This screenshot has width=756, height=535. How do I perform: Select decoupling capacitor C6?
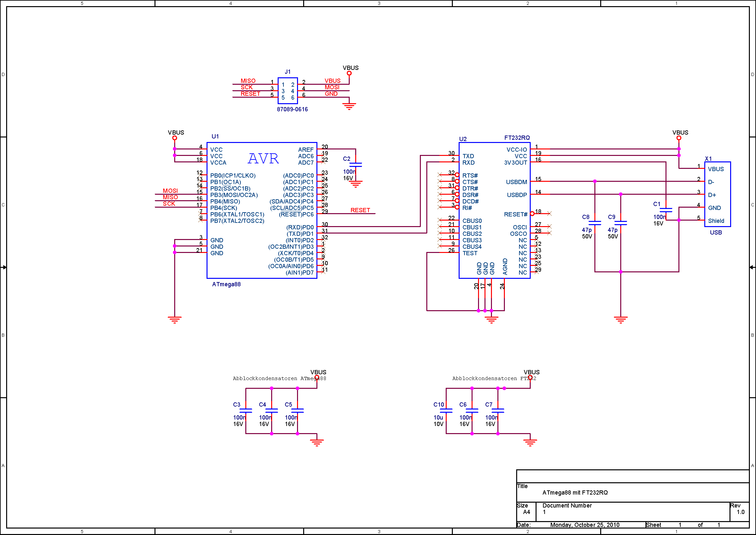point(472,410)
